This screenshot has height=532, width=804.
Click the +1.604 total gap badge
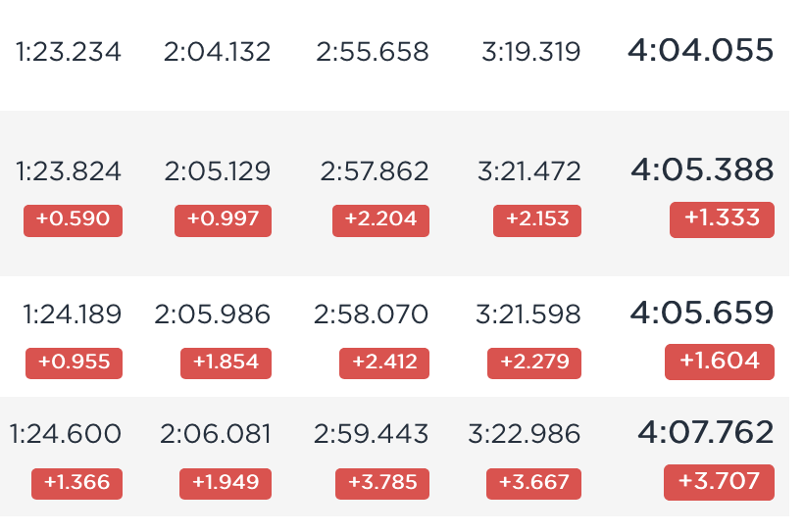point(720,362)
